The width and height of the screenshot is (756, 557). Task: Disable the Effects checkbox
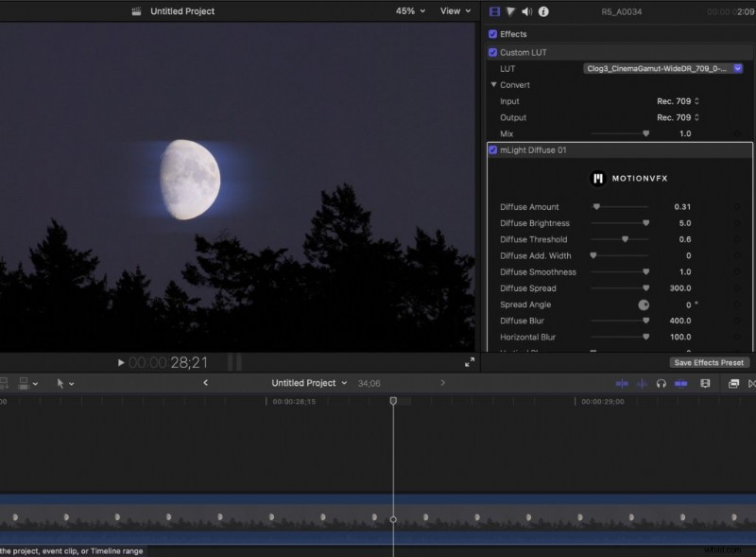point(492,33)
